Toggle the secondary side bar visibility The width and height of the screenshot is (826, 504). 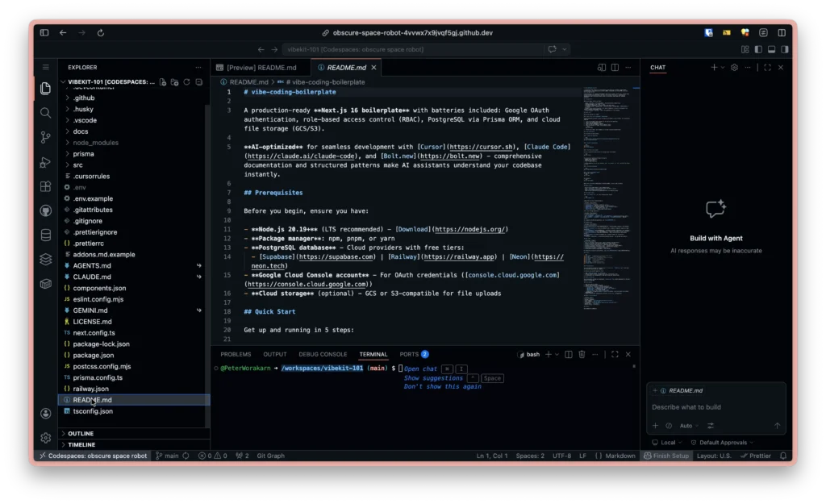coord(784,49)
